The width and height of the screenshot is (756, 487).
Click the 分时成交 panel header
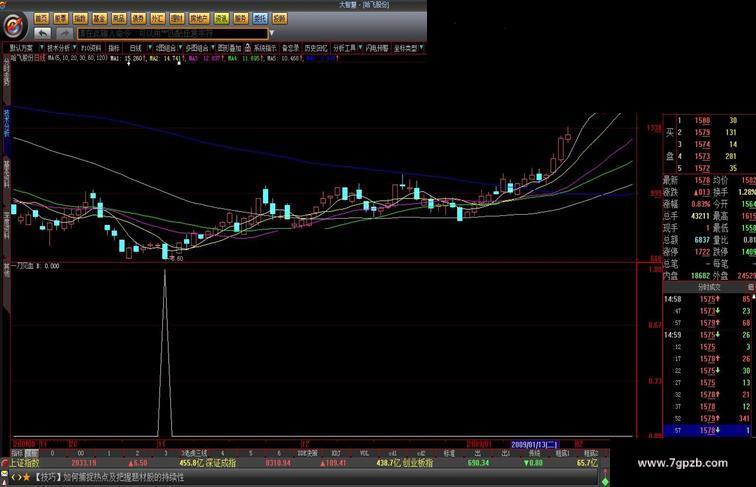click(x=709, y=287)
